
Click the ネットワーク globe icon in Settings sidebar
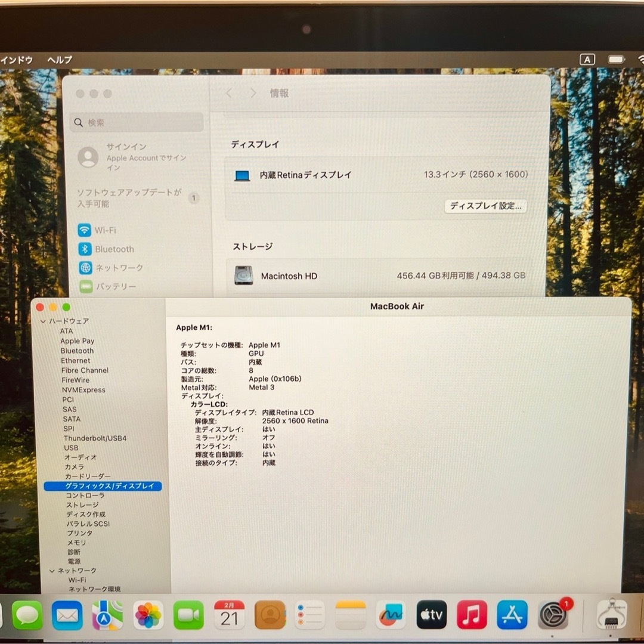[85, 268]
